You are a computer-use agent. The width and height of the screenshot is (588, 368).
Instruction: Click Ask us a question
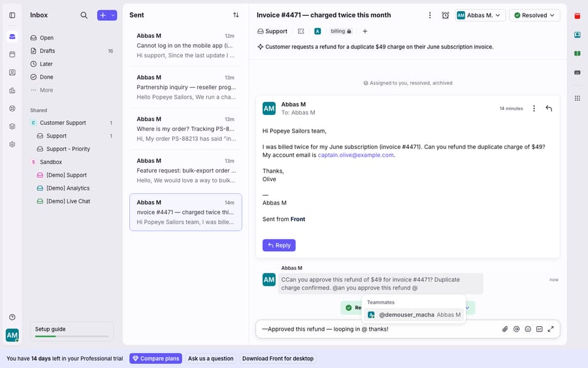click(210, 359)
